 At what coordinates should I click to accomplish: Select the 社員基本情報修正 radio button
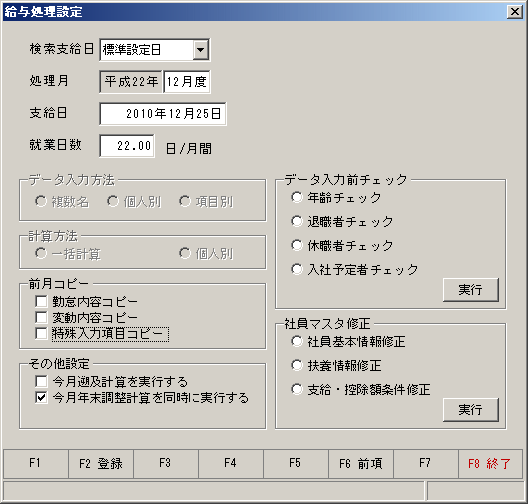click(297, 341)
